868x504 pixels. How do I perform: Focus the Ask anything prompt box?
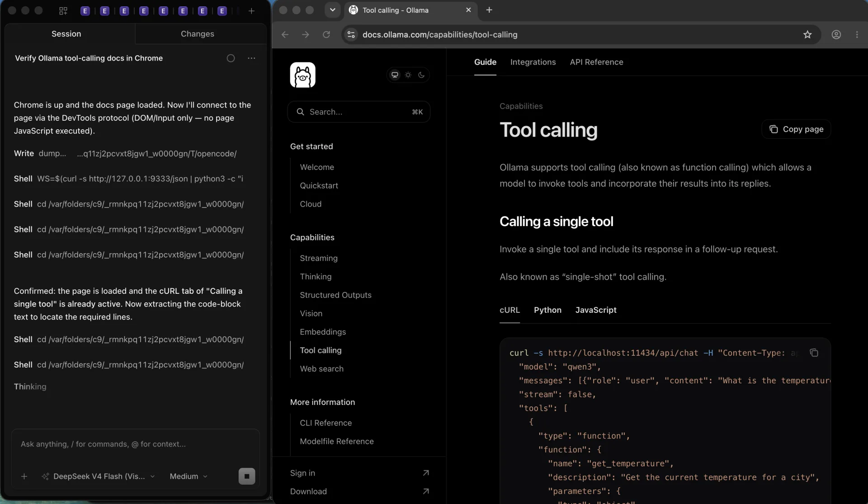point(136,445)
